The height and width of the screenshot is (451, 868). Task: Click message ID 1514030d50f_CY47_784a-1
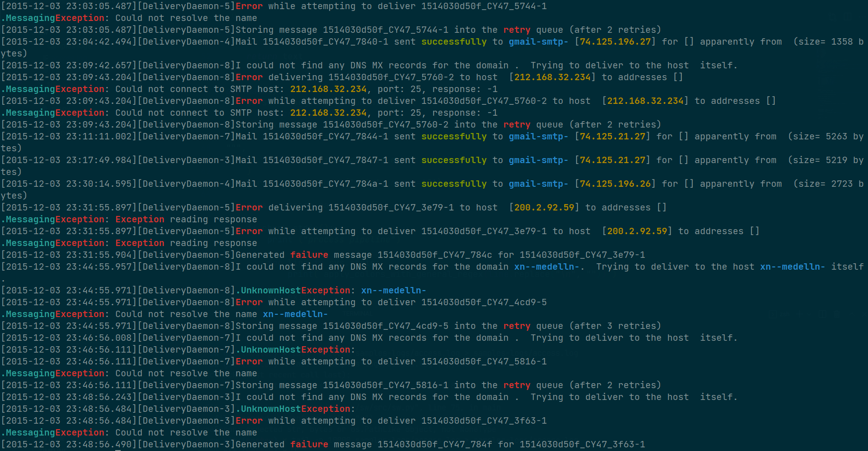(x=326, y=184)
